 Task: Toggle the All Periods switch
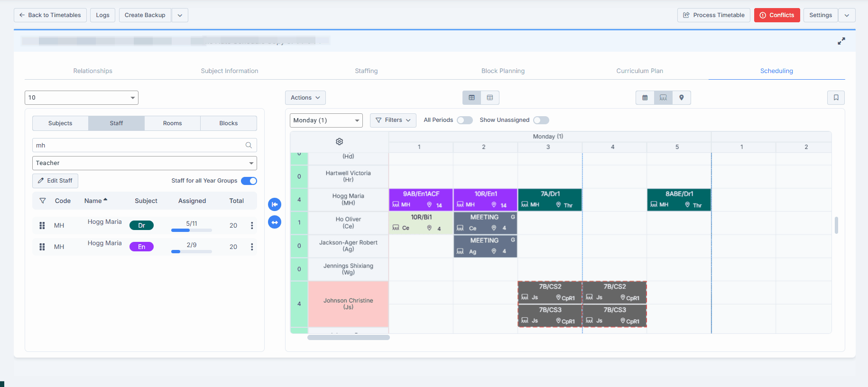coord(464,120)
